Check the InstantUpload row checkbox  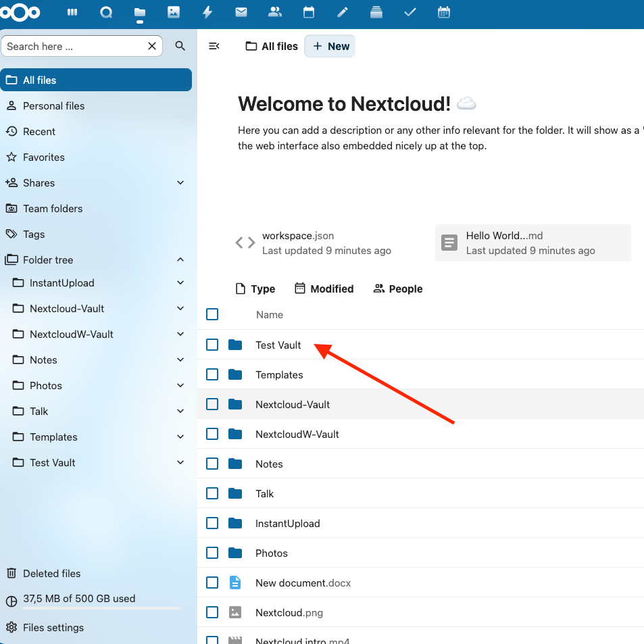pos(212,523)
